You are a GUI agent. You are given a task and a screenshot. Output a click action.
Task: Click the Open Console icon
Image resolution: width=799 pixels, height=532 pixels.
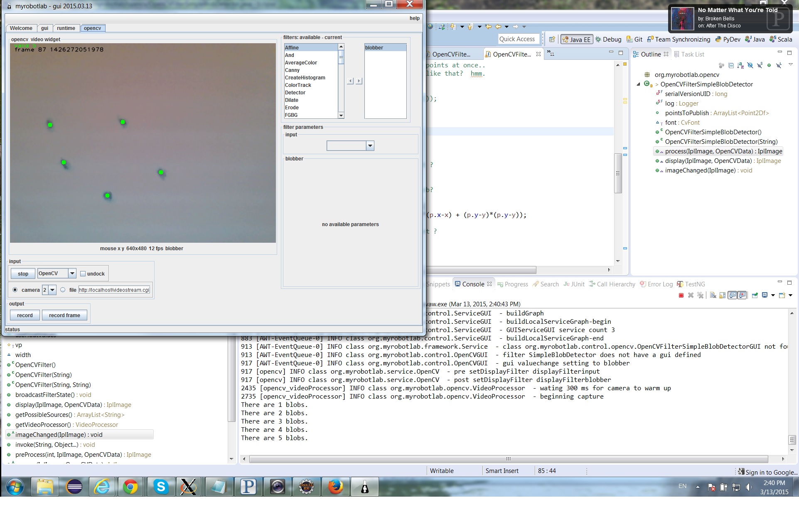pos(782,295)
